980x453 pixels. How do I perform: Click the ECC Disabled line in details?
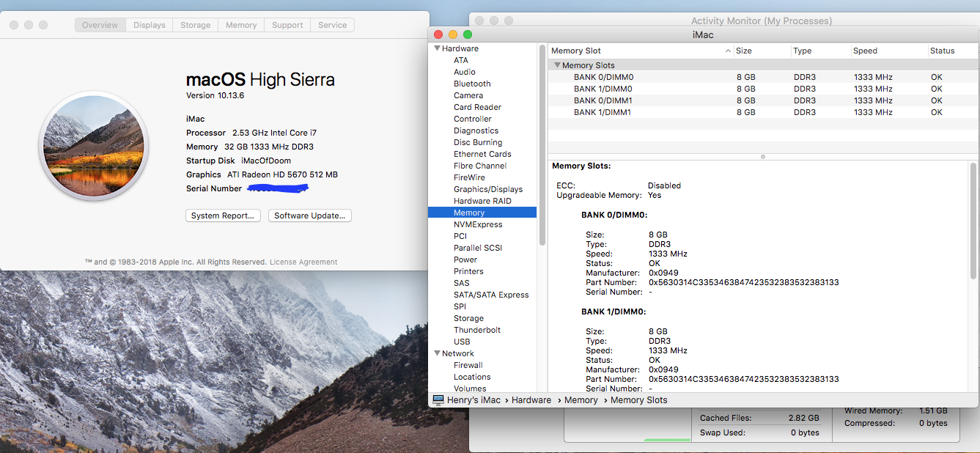(619, 185)
